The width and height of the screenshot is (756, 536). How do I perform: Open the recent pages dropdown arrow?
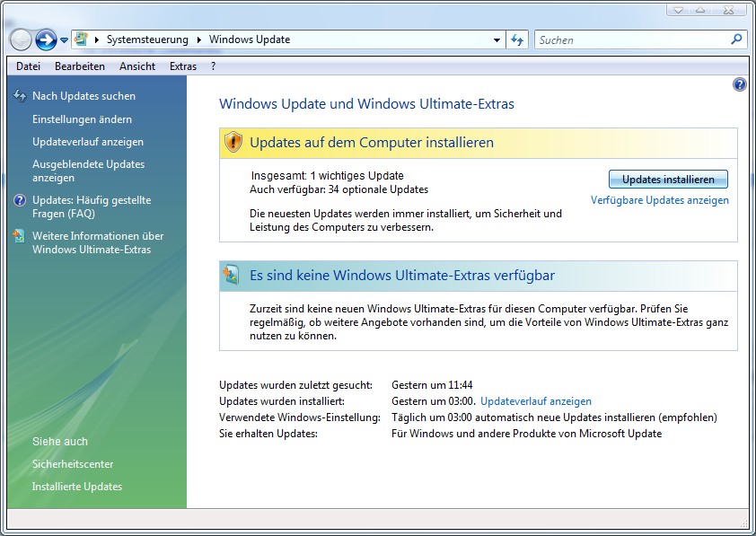point(64,40)
